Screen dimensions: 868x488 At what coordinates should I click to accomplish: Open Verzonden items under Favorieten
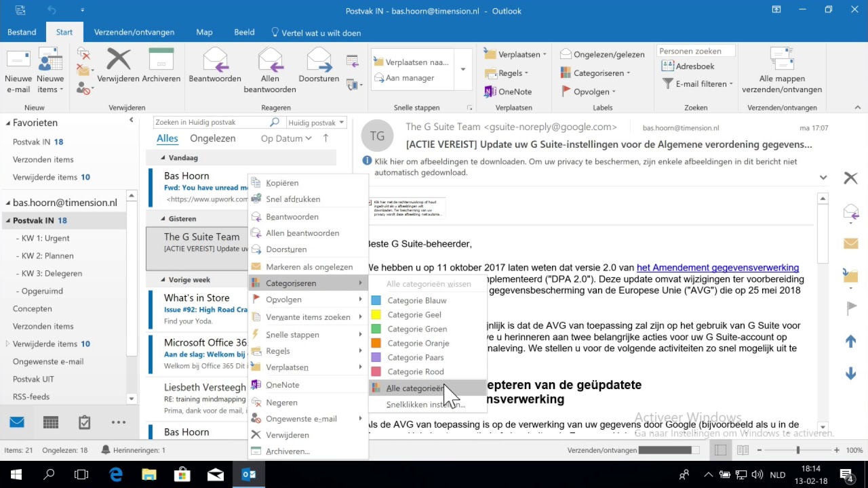(x=43, y=159)
